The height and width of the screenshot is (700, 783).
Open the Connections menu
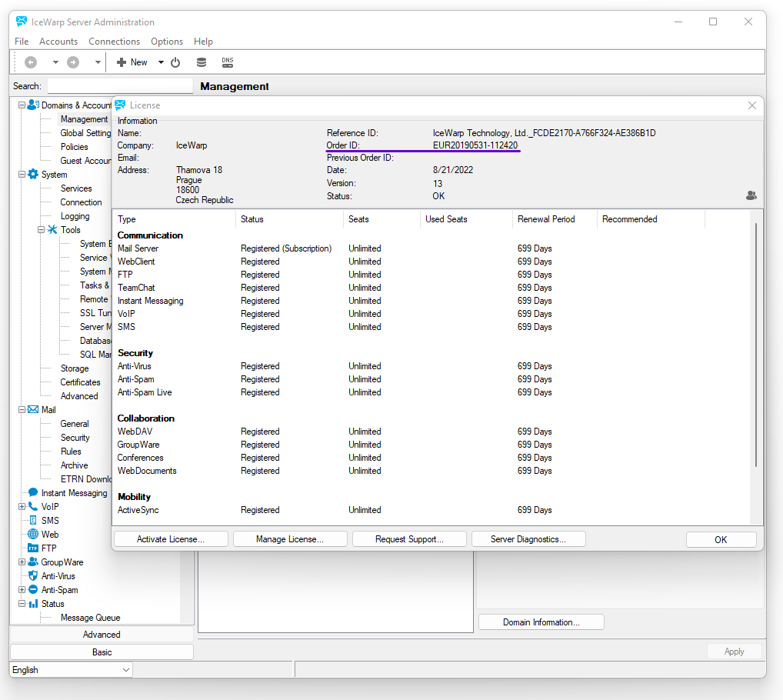tap(115, 42)
